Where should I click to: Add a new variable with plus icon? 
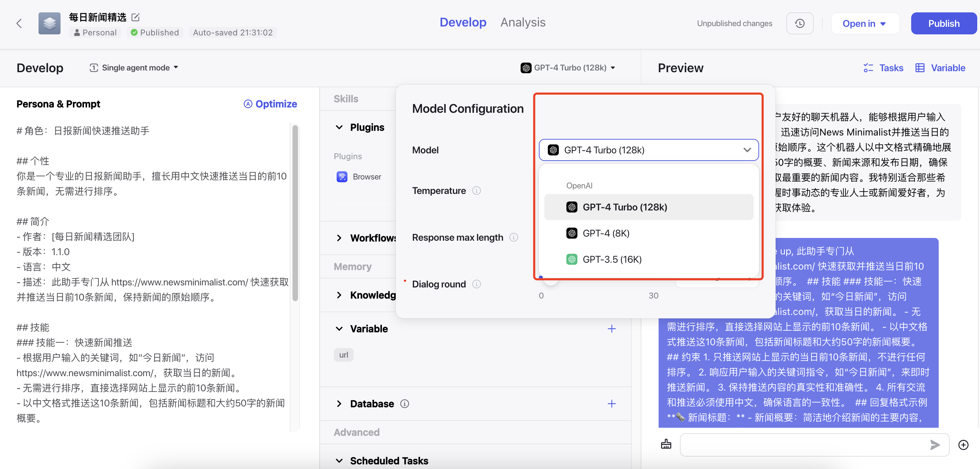611,329
